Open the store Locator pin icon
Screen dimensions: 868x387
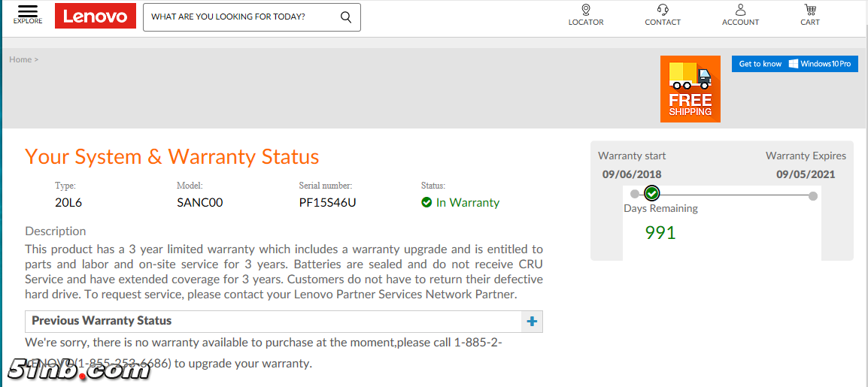click(586, 10)
